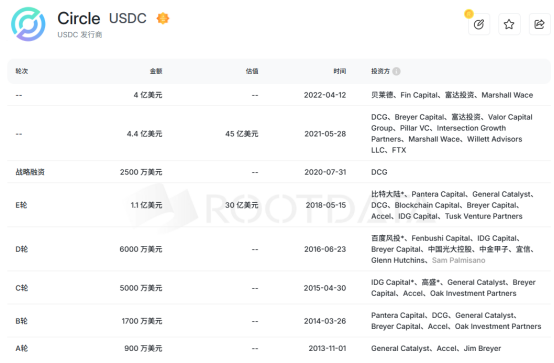Open investor FTX link
554x363 pixels.
(x=399, y=150)
